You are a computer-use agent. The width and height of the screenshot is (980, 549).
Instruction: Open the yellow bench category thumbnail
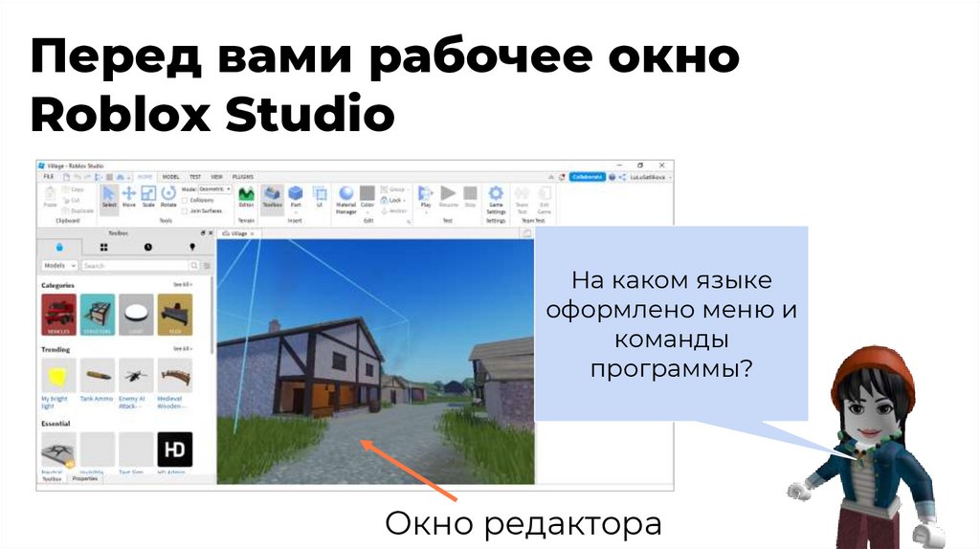click(x=175, y=315)
